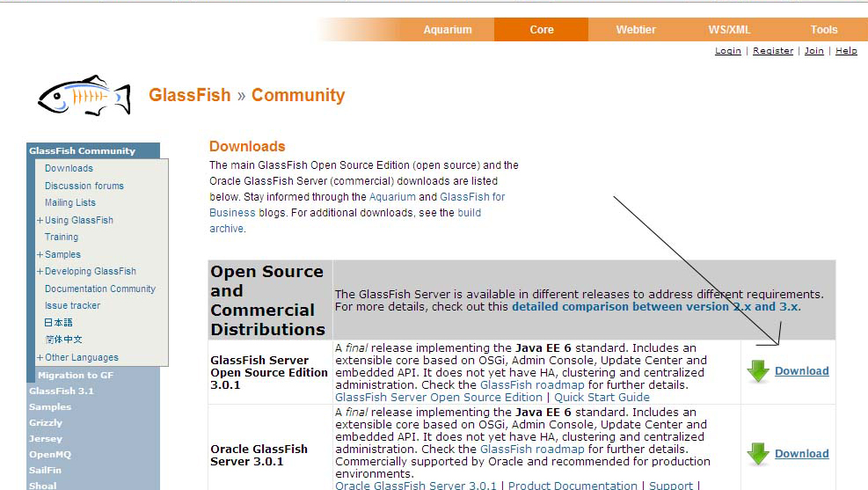Open detailed comparison between version 2.x and 3.x

655,307
